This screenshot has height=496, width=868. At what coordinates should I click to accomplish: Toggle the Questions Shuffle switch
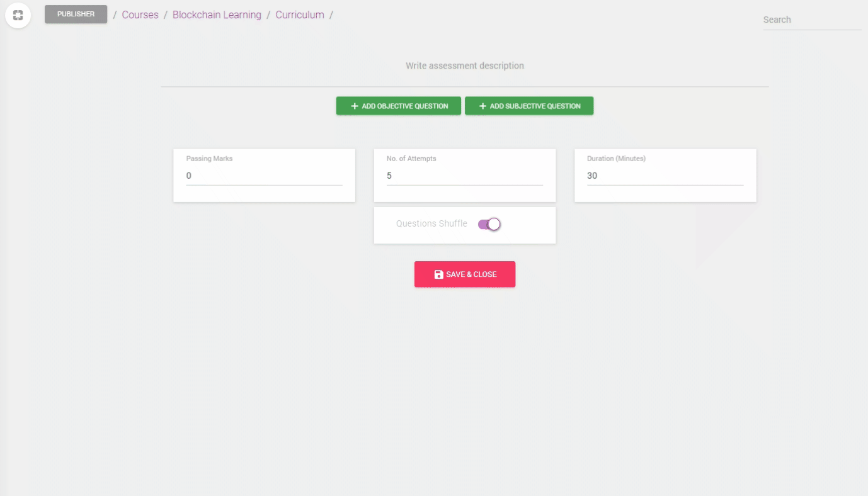489,224
